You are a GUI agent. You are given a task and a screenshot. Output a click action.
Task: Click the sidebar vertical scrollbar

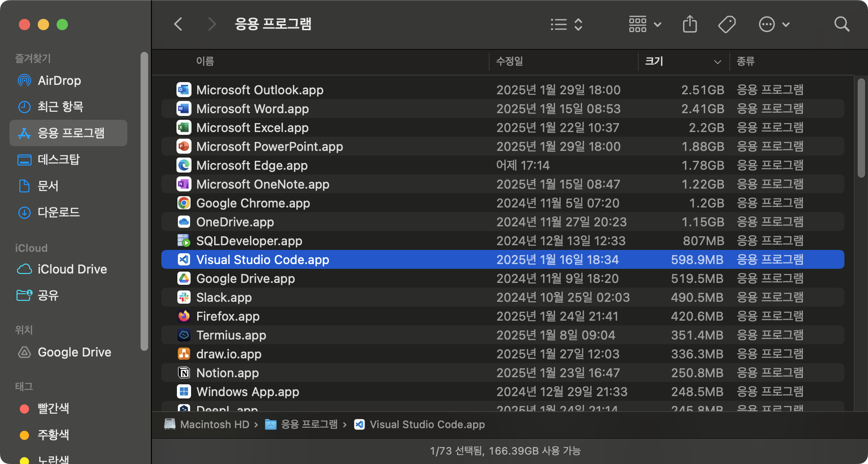point(144,201)
